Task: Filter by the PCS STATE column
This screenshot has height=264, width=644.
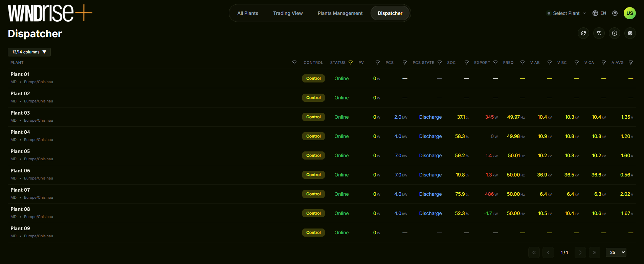Action: [x=440, y=63]
